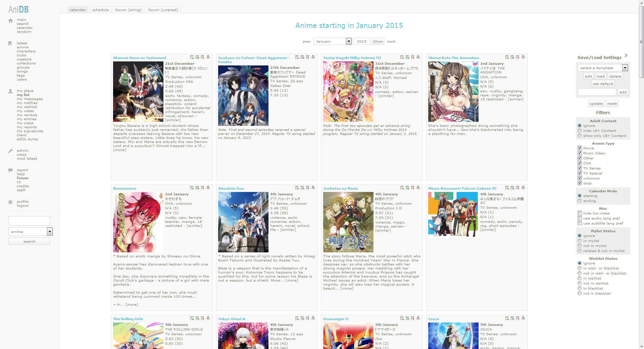Click the browser vertical scrollbar thumb
This screenshot has width=644, height=349.
coord(641,42)
